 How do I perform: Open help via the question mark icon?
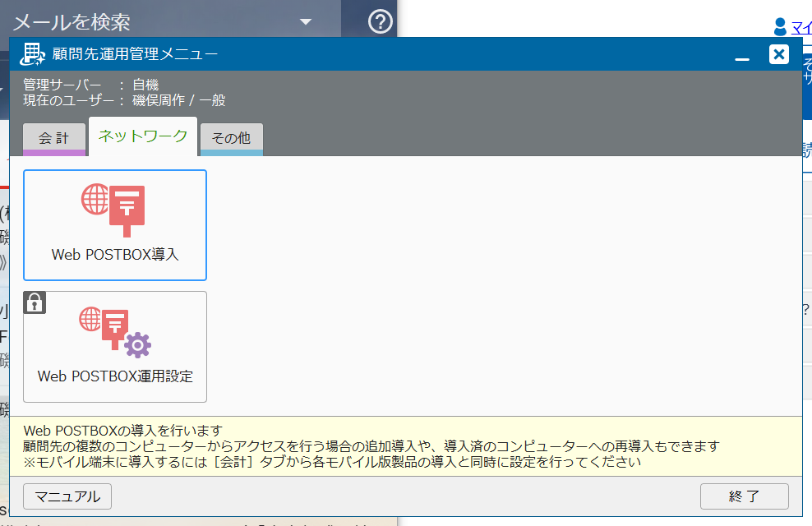point(380,21)
